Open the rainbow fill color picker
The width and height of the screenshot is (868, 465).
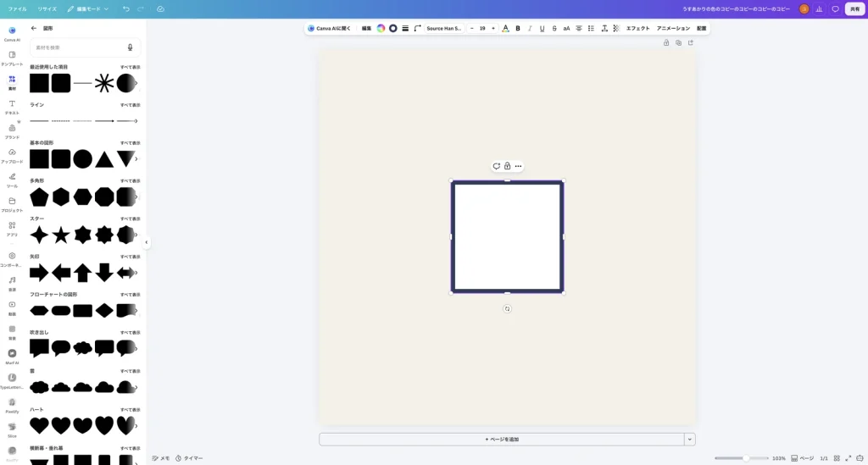pyautogui.click(x=381, y=28)
